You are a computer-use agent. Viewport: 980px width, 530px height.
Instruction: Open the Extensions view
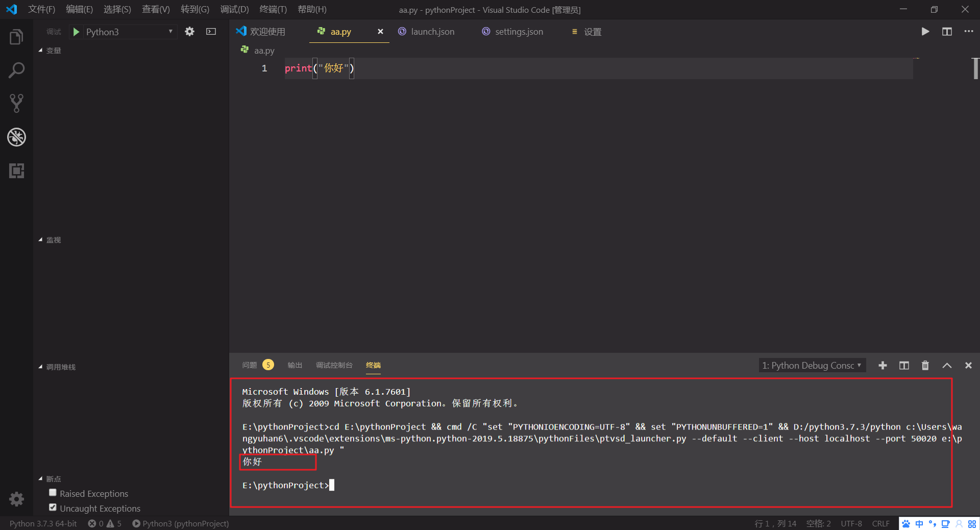coord(16,171)
